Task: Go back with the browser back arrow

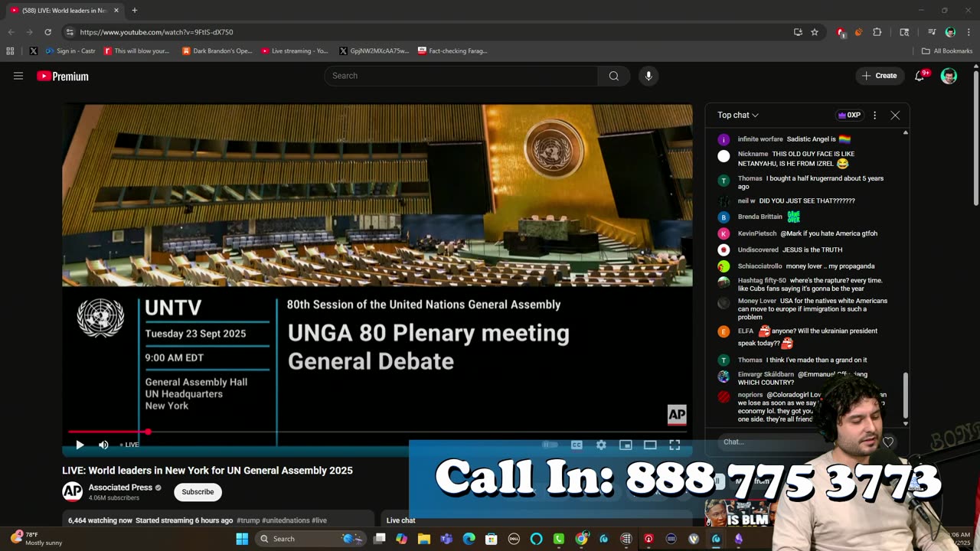Action: [11, 32]
